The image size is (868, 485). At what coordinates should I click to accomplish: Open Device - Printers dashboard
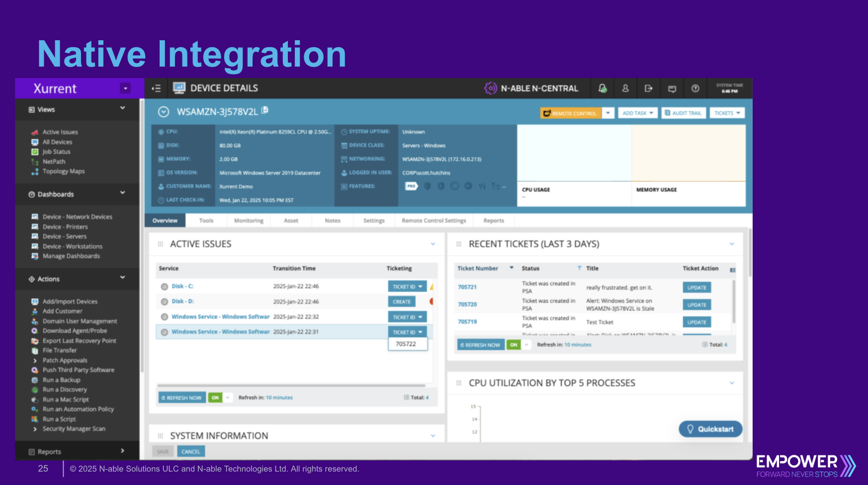click(x=65, y=227)
